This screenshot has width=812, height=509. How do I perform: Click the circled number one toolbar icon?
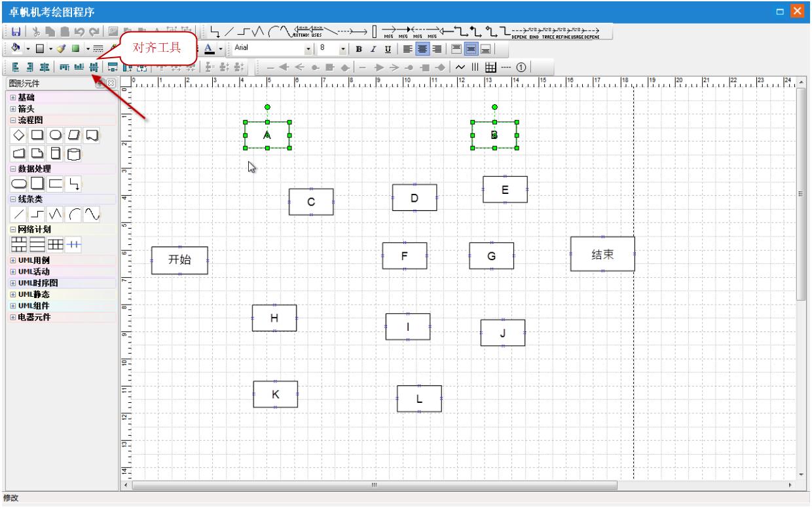tap(521, 67)
